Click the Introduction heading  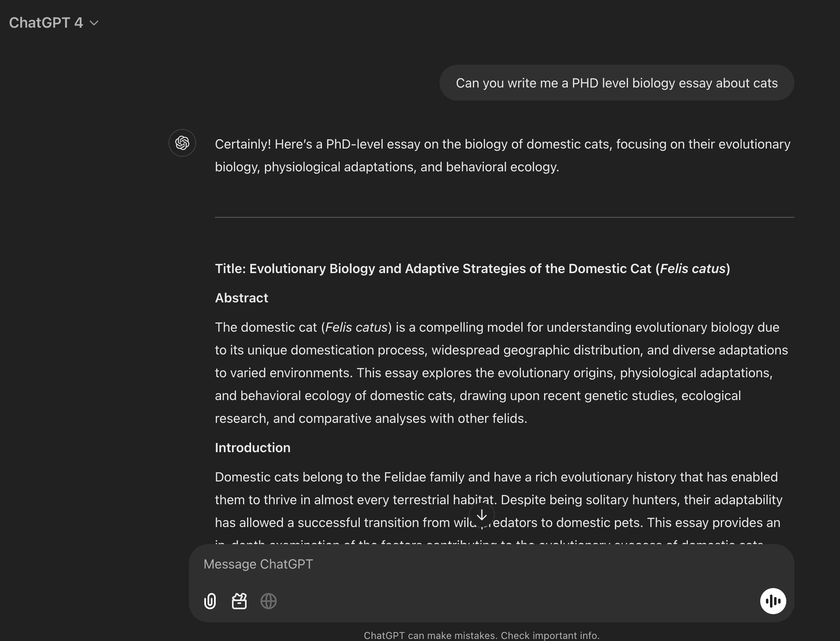pos(252,448)
